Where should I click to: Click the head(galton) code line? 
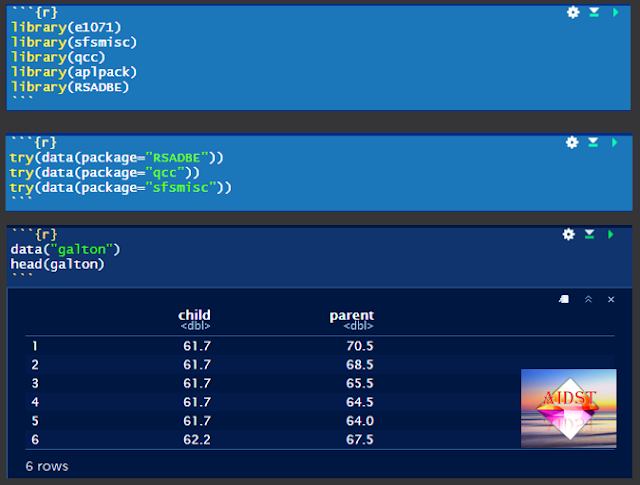pyautogui.click(x=57, y=264)
